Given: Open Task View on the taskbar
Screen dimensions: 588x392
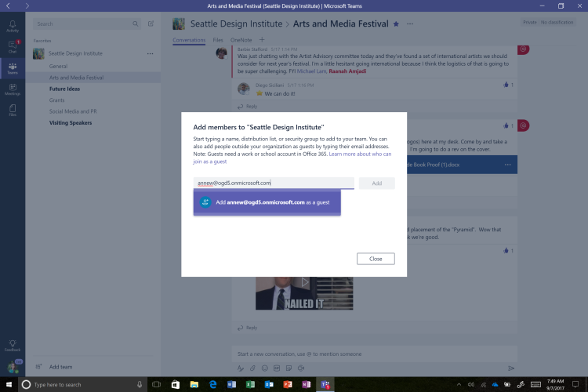Looking at the screenshot, I should click(156, 384).
